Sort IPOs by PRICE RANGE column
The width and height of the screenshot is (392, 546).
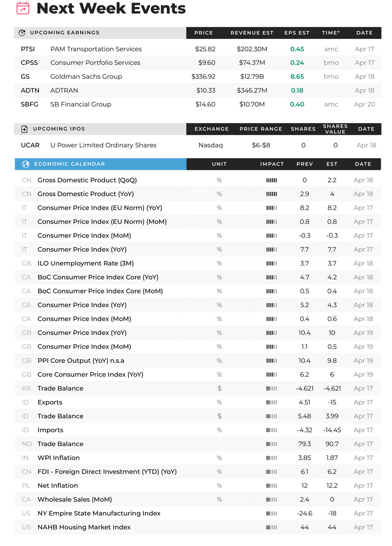click(261, 129)
